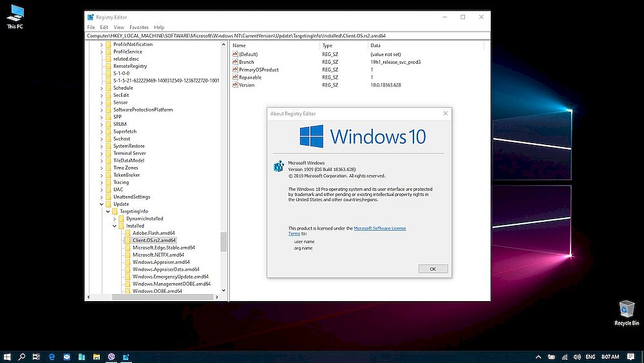
Task: Click the purple Viber taskbar icon
Action: pos(111,357)
